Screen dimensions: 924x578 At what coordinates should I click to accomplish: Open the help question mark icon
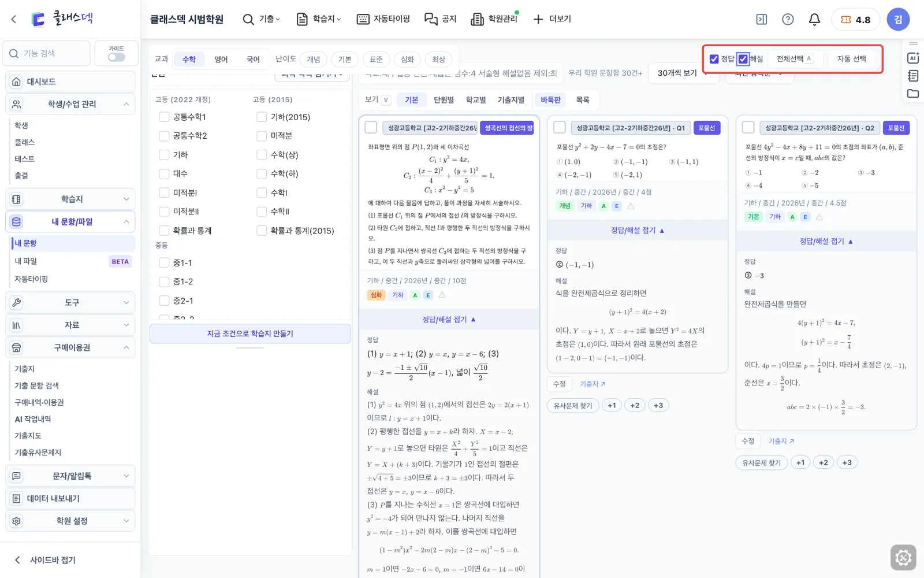click(x=788, y=19)
